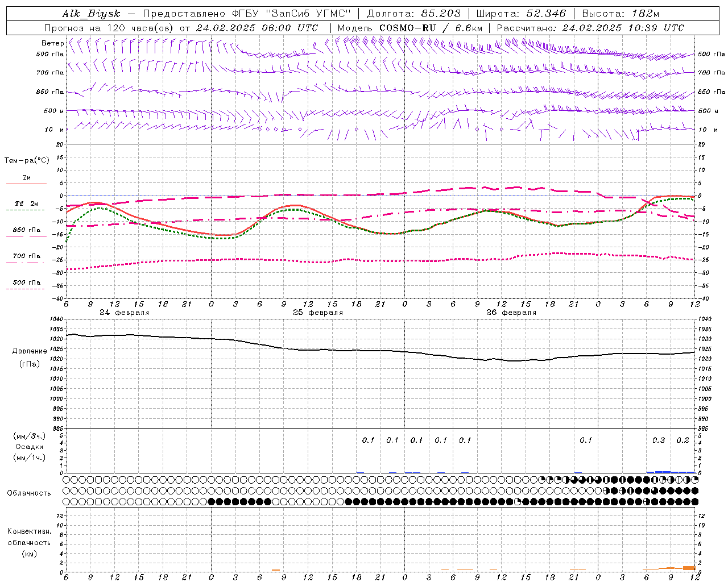728x582 pixels.
Task: Click the 20 tick at top of left temperature axis
Action: coord(59,144)
